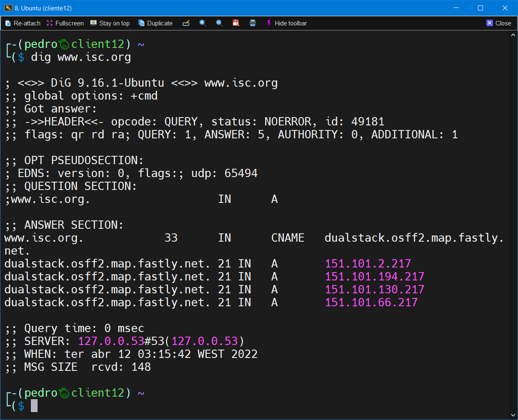Click the IP address 151.101.2.217
Screen dimensions: 518x420
(368, 264)
